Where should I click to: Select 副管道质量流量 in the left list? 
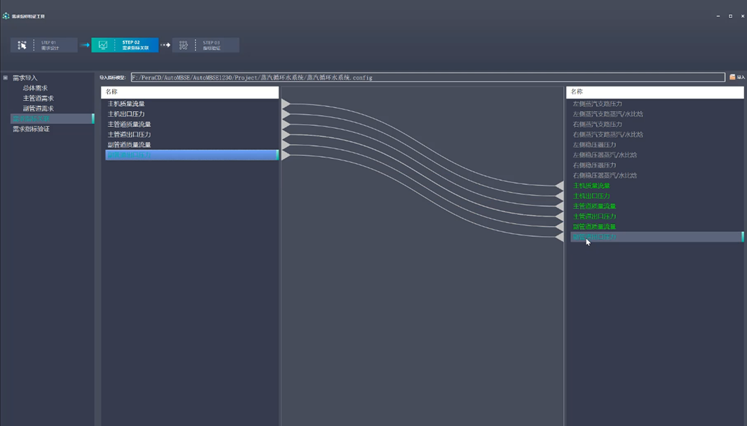130,145
